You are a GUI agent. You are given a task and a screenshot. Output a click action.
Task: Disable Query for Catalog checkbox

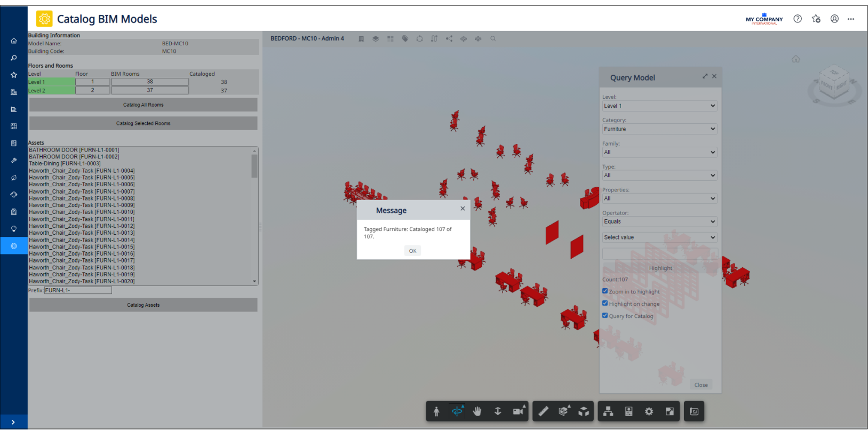pos(605,315)
